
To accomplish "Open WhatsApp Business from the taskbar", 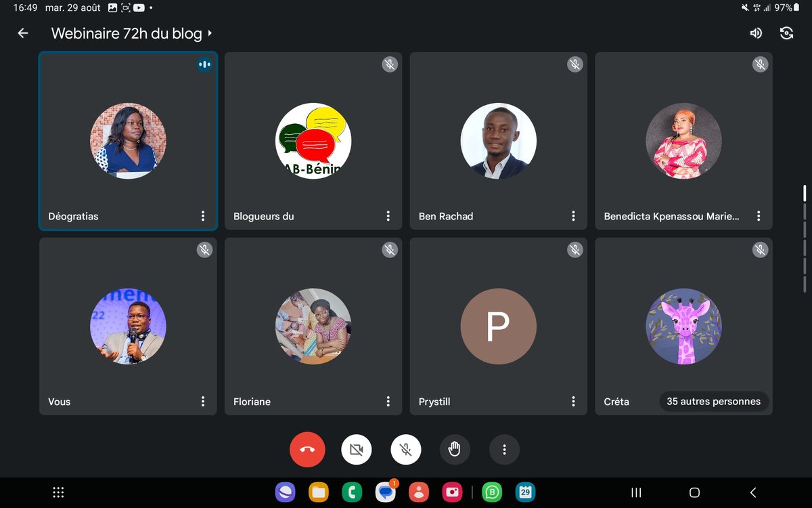I will pyautogui.click(x=492, y=492).
